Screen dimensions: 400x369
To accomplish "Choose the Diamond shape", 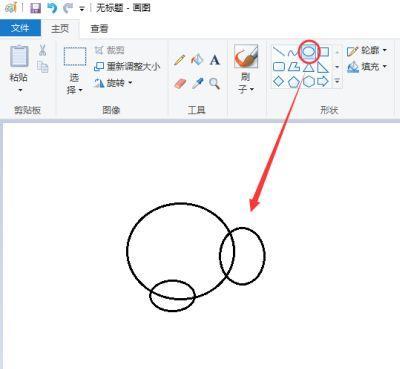I will tap(278, 81).
